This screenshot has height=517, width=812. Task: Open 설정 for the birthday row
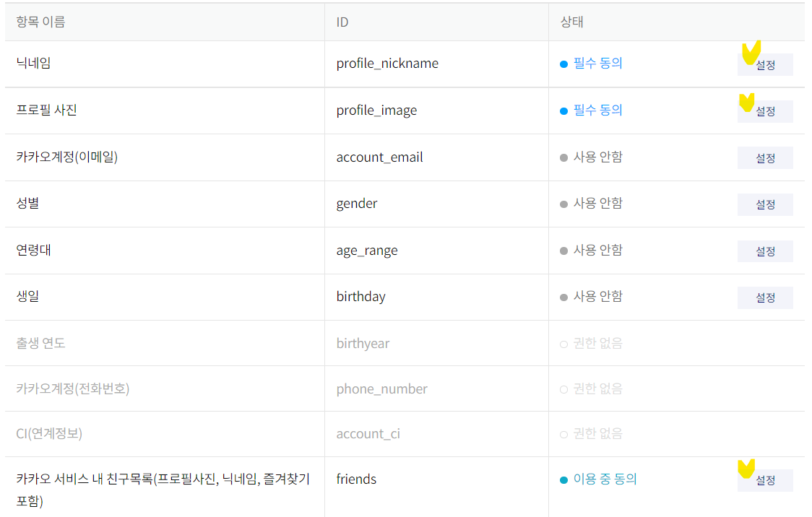coord(765,297)
